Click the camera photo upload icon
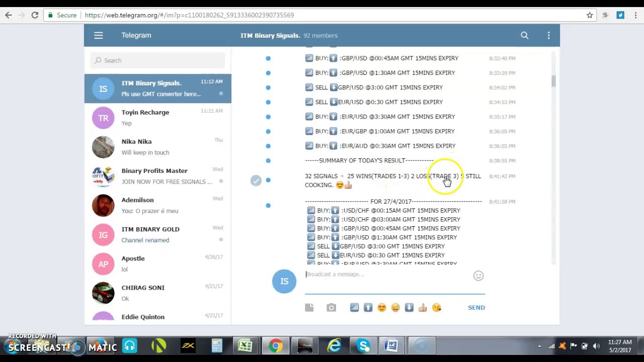Viewport: 644px width, 362px height. coord(331,308)
